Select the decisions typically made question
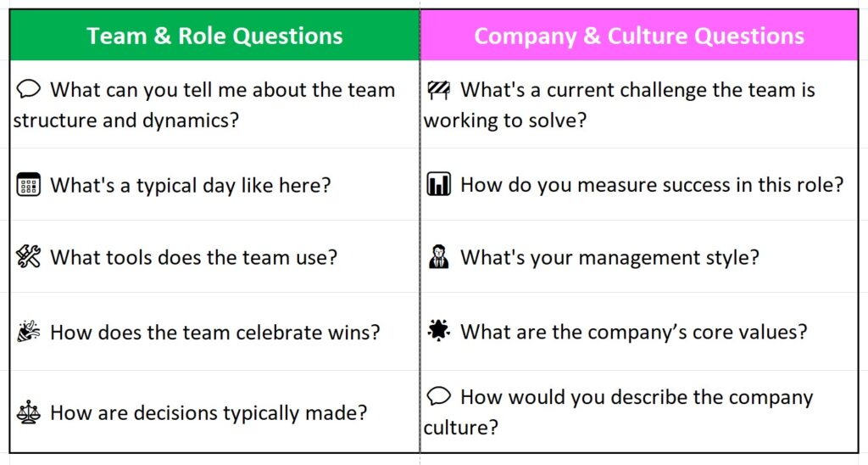This screenshot has height=465, width=868. click(x=209, y=413)
